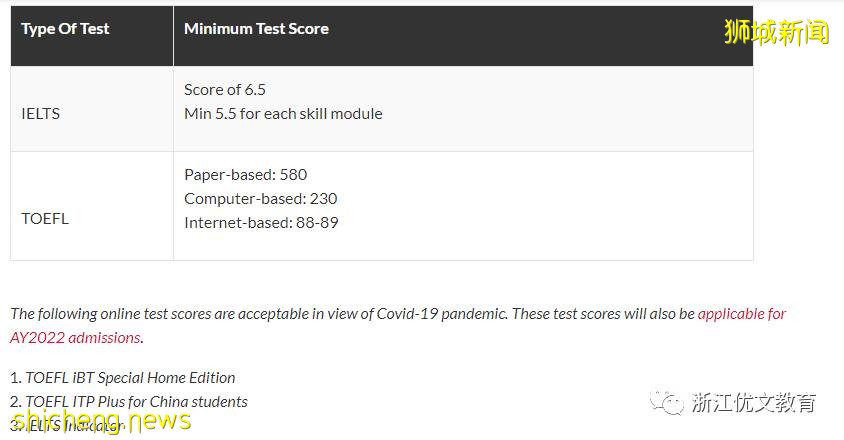Click "These test scores will also be" text
Image resolution: width=844 pixels, height=440 pixels.
point(603,314)
